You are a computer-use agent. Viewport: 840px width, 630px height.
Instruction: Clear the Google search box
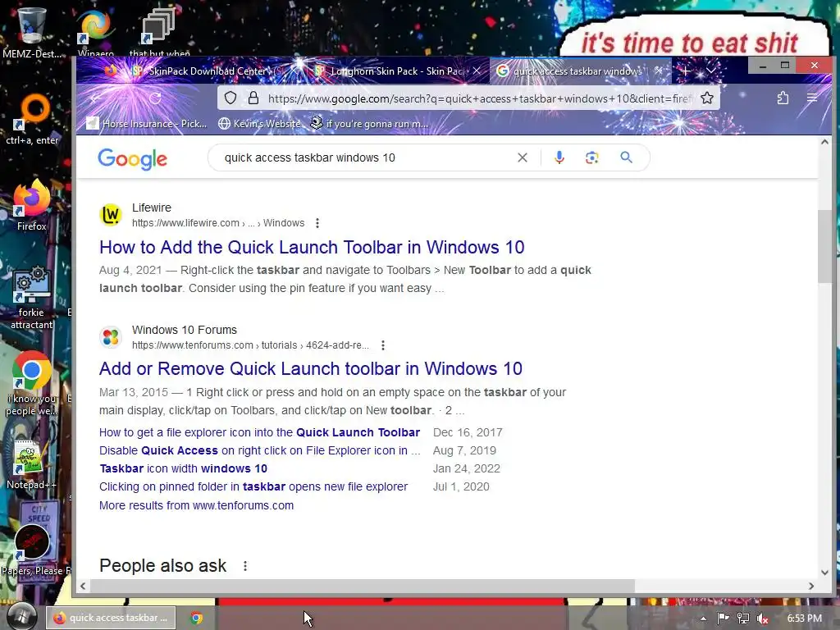(523, 157)
